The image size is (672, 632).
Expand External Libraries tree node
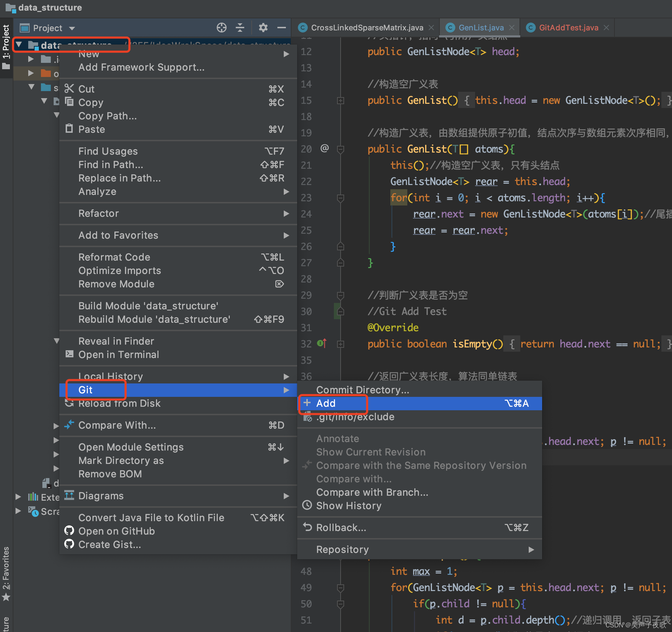tap(18, 497)
